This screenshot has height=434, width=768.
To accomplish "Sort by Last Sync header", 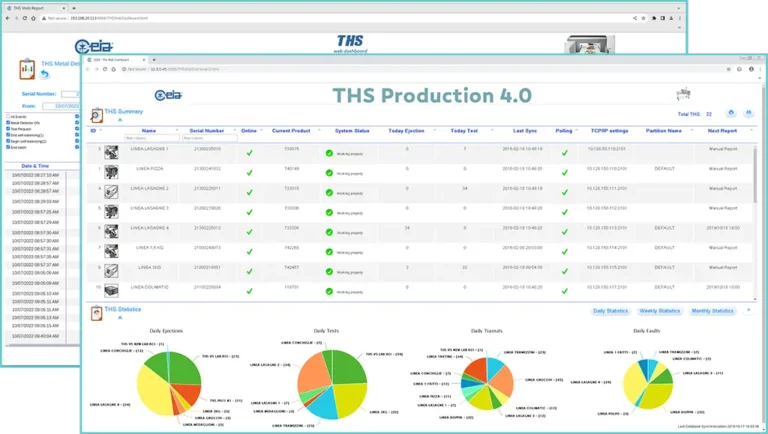I will pyautogui.click(x=525, y=131).
